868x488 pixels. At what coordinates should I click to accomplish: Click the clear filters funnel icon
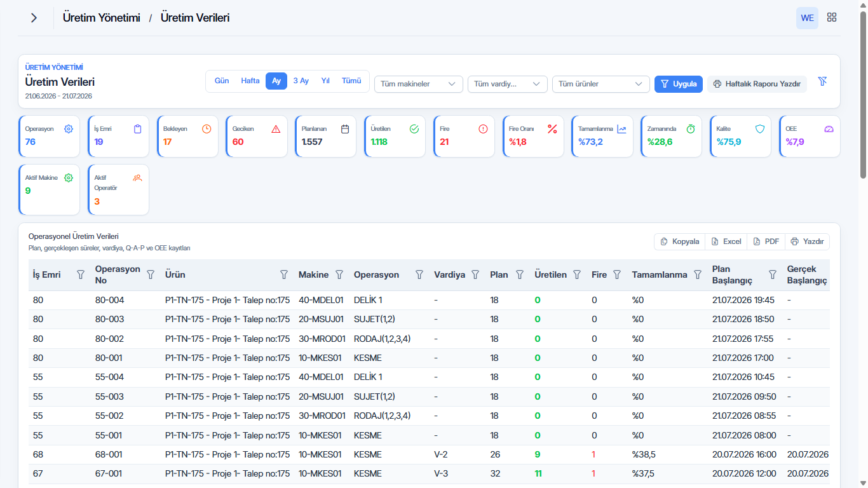(822, 81)
